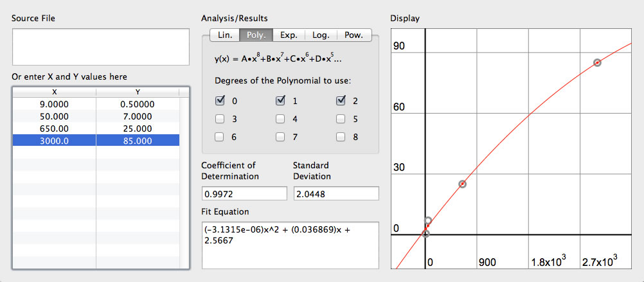Switch to the Lin. fit tab

pos(223,35)
